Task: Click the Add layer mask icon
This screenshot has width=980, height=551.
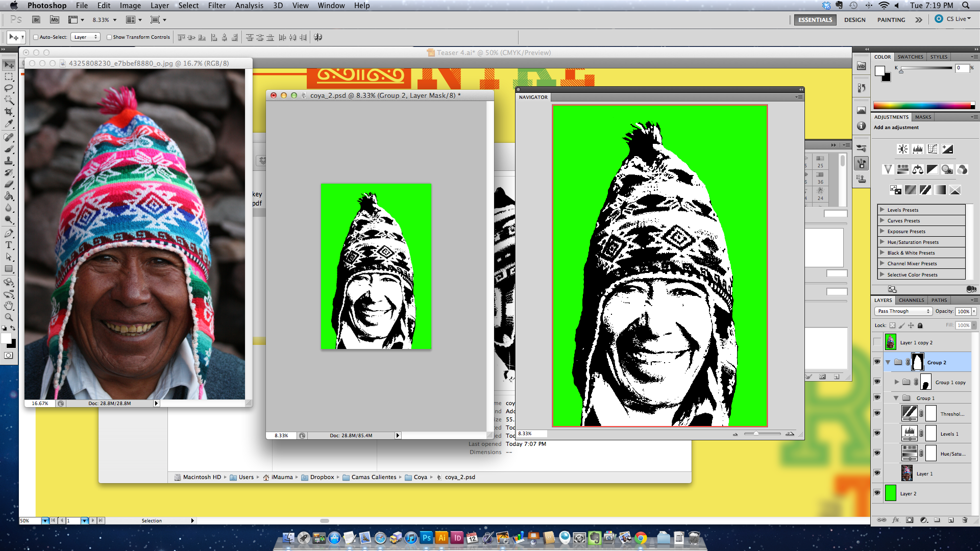Action: [910, 520]
